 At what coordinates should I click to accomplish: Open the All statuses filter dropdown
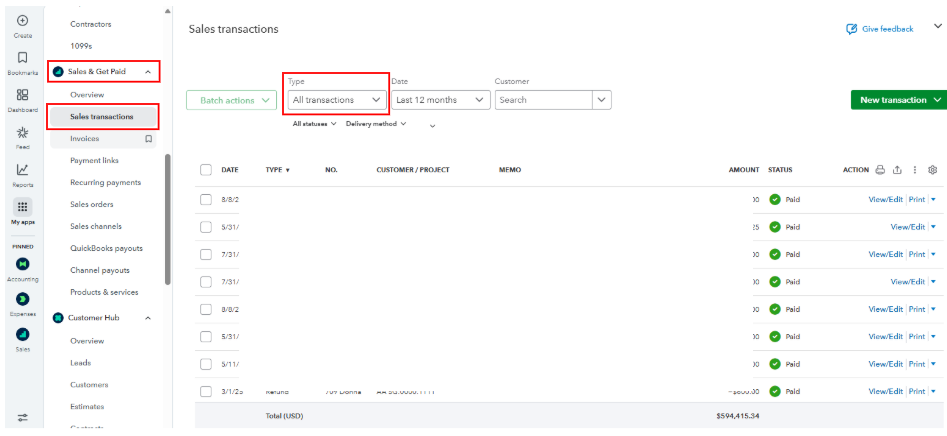click(x=314, y=124)
